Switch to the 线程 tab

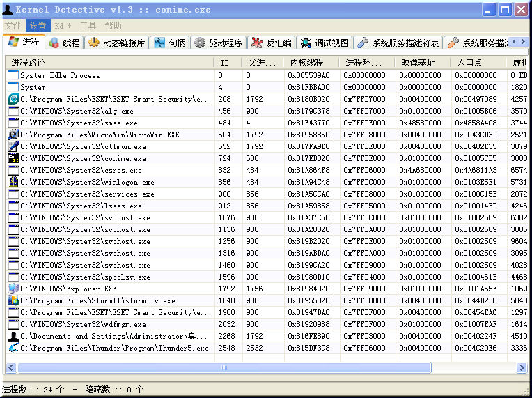click(65, 43)
